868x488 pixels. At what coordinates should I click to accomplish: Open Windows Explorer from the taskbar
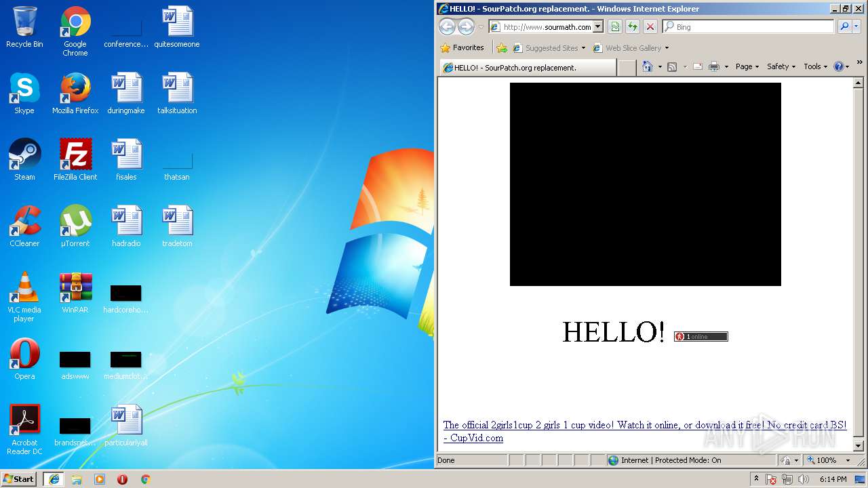[77, 479]
